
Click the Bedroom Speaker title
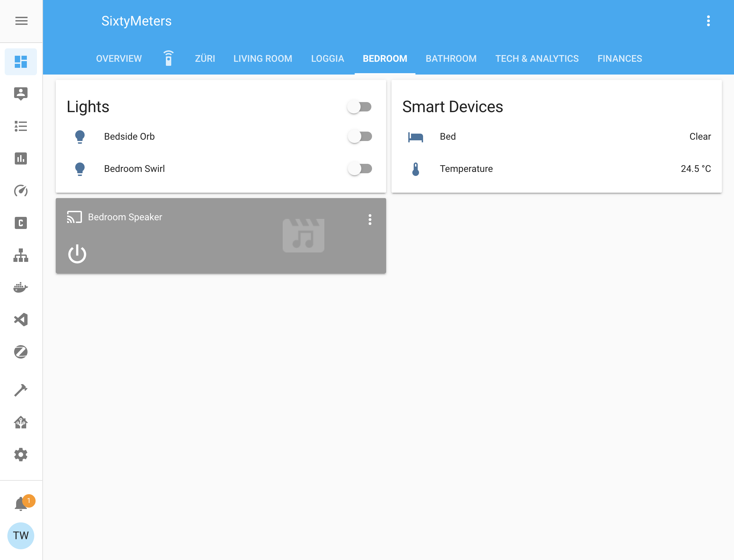point(125,217)
